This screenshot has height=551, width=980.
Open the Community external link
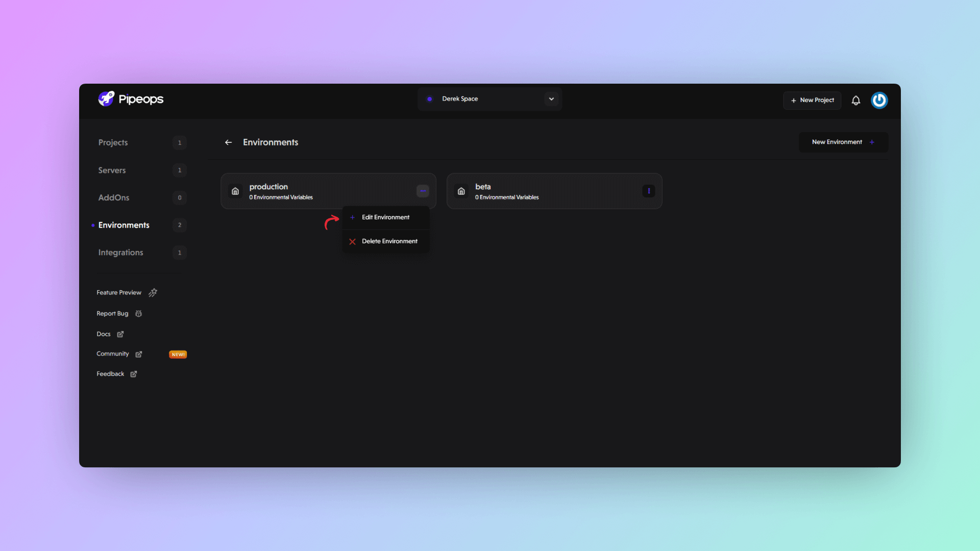tap(118, 354)
